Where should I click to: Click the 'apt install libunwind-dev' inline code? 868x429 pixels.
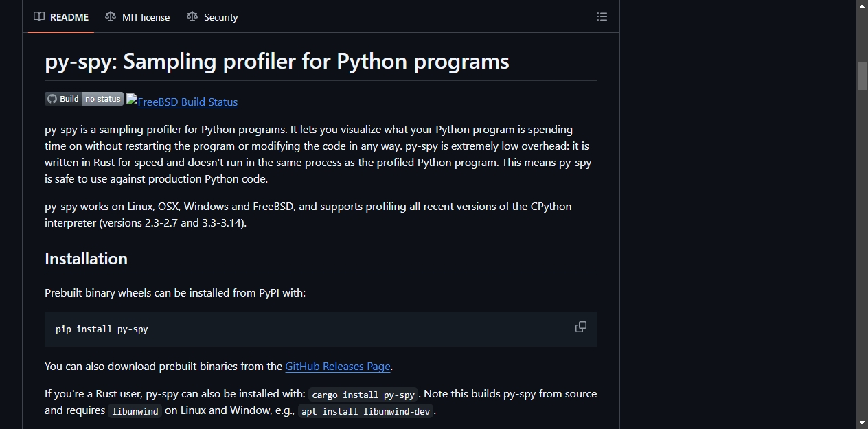[x=366, y=411]
